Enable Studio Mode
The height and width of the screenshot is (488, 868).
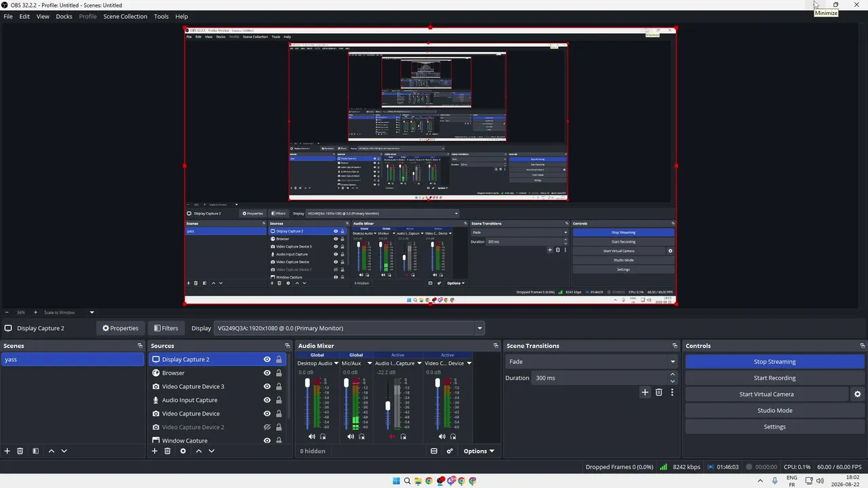pyautogui.click(x=774, y=410)
